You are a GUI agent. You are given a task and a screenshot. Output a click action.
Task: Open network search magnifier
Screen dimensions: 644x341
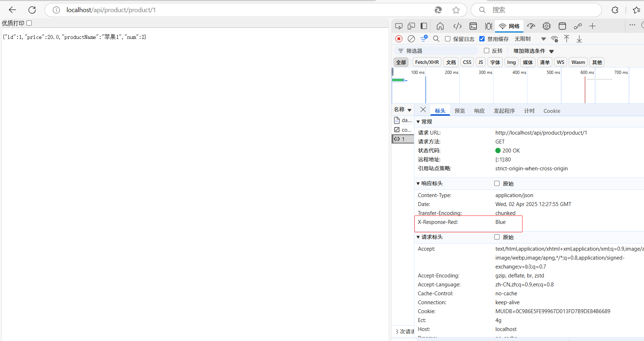436,39
